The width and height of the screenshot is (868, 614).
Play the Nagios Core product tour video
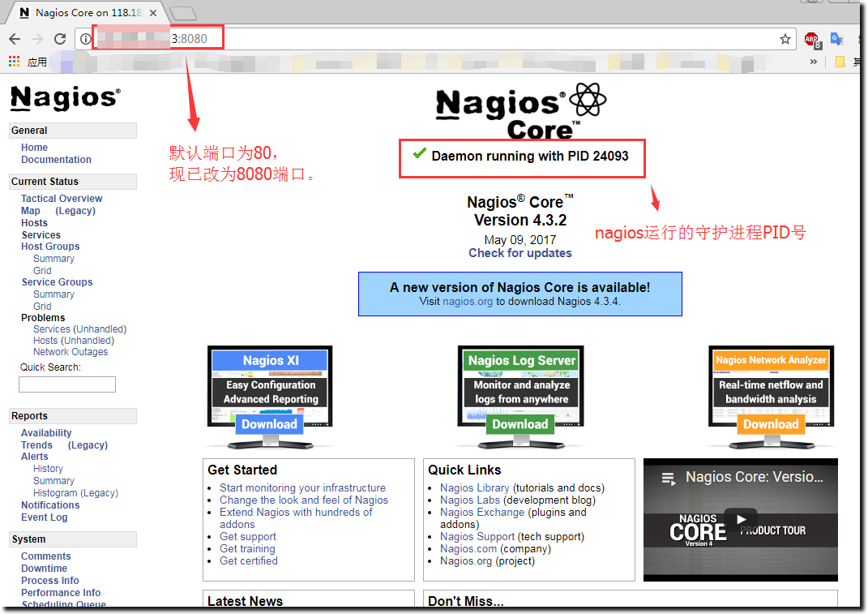(741, 519)
